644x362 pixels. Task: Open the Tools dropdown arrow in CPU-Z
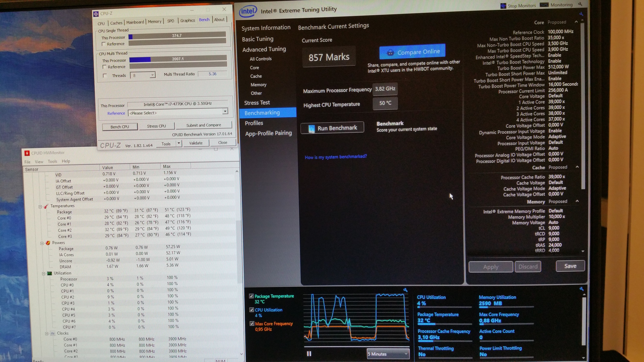click(179, 143)
